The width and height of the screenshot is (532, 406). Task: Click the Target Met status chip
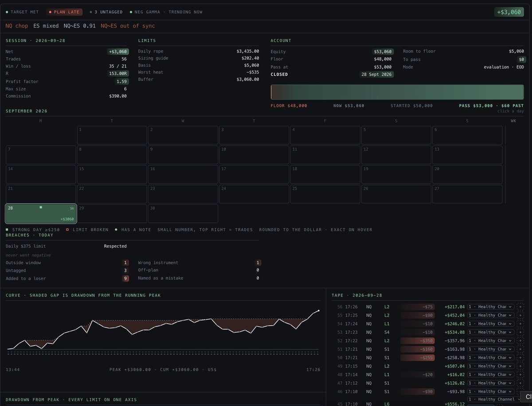[22, 12]
